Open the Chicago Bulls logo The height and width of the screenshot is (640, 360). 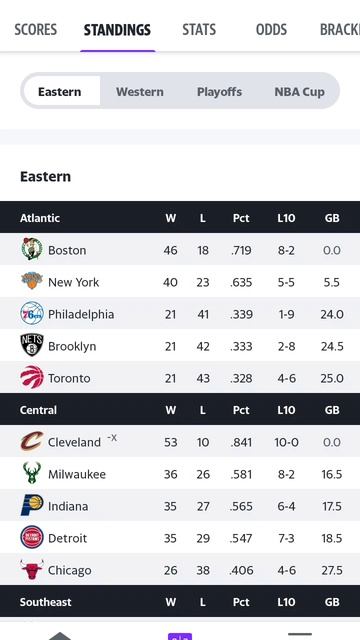tap(32, 569)
